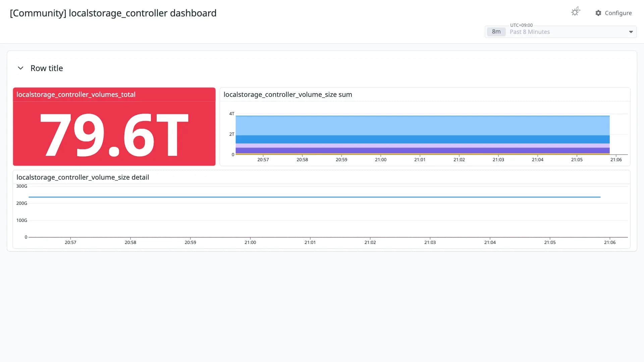The height and width of the screenshot is (362, 644).
Task: Click the 21:00 tick on the sum chart axis
Action: (x=381, y=160)
